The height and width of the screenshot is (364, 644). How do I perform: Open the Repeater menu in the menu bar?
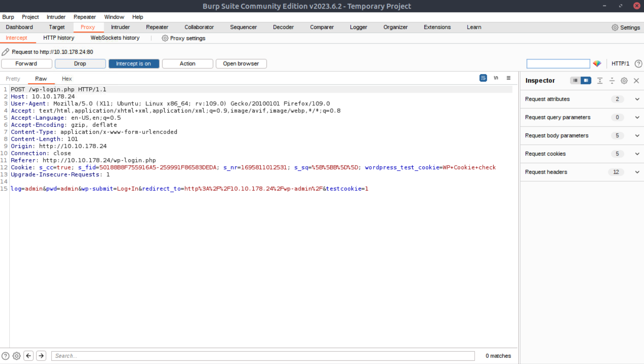[85, 17]
